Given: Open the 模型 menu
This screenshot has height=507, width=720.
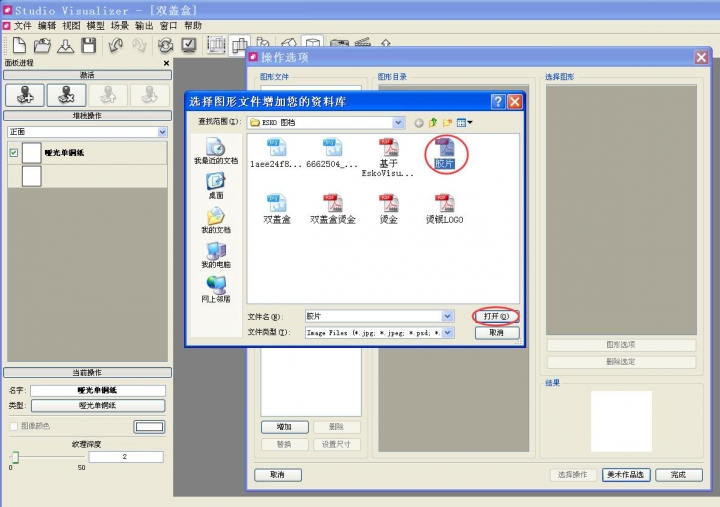Looking at the screenshot, I should coord(96,25).
